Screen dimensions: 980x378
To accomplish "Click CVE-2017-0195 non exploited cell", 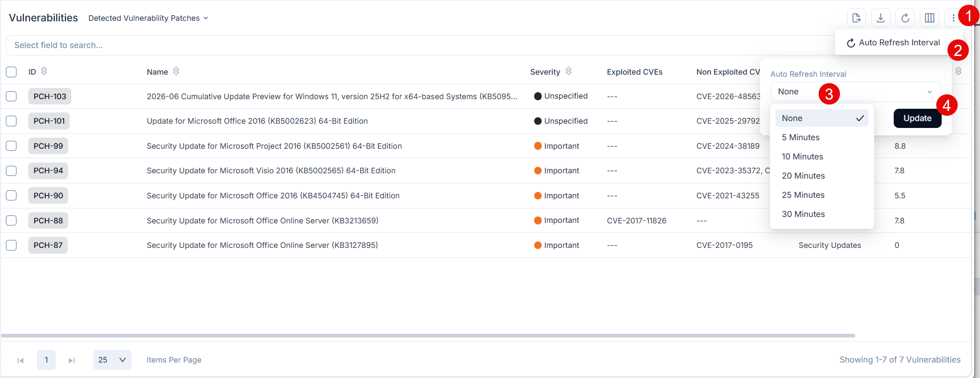I will tap(724, 245).
